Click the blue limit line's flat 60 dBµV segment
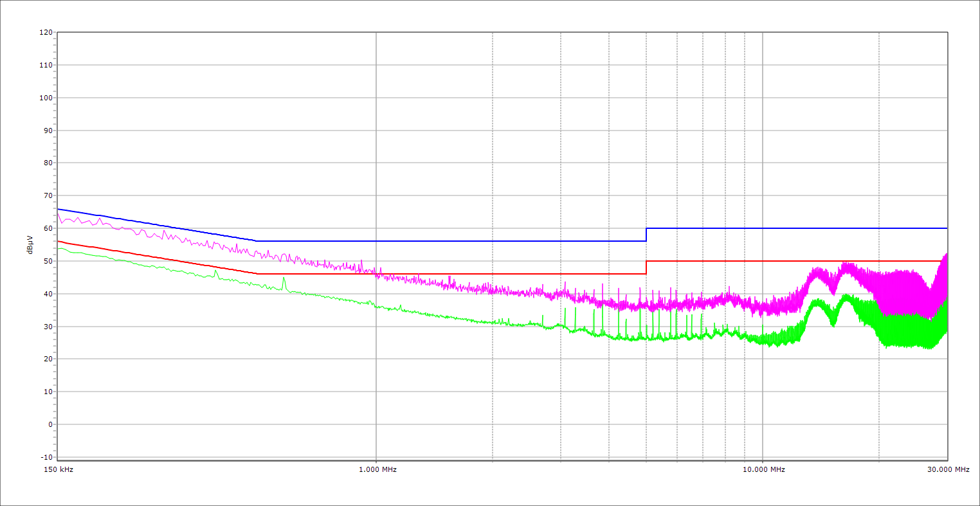The width and height of the screenshot is (980, 506). [797, 228]
